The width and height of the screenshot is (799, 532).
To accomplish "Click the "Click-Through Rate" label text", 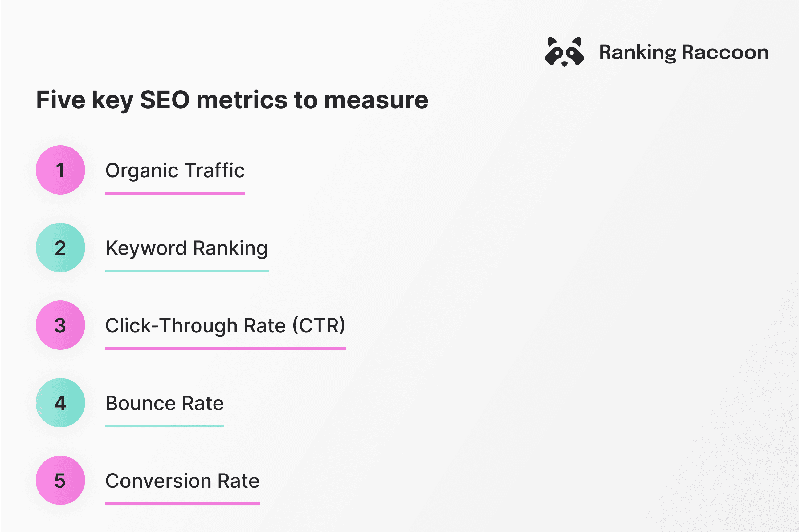I will point(195,326).
